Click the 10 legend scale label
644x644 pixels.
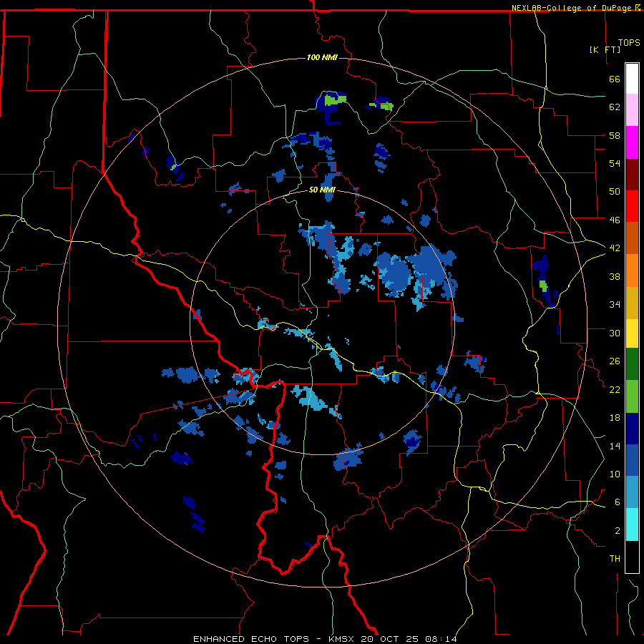tap(615, 474)
